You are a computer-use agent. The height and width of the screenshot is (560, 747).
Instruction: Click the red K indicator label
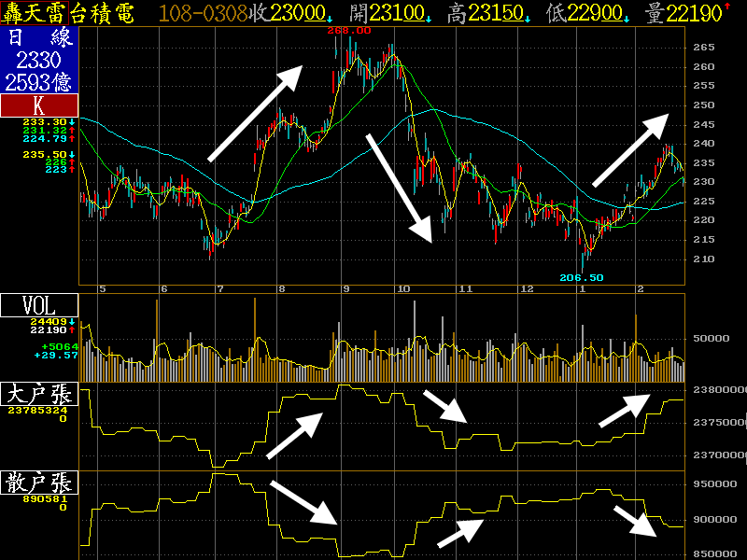pyautogui.click(x=39, y=105)
